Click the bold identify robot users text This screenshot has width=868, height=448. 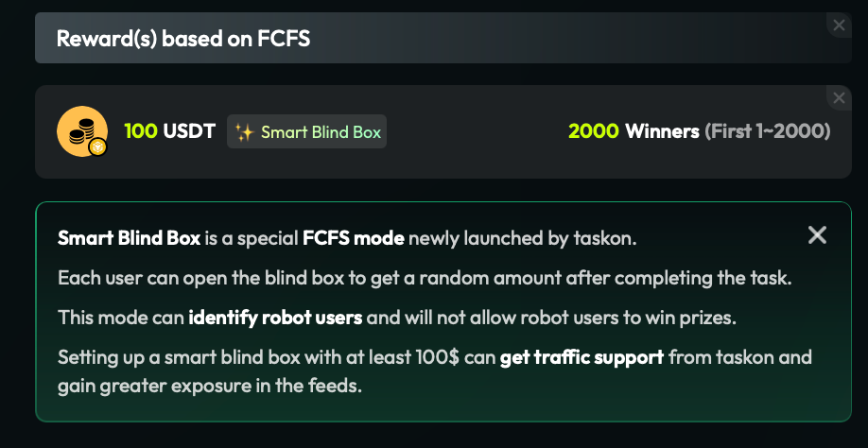[x=275, y=318]
